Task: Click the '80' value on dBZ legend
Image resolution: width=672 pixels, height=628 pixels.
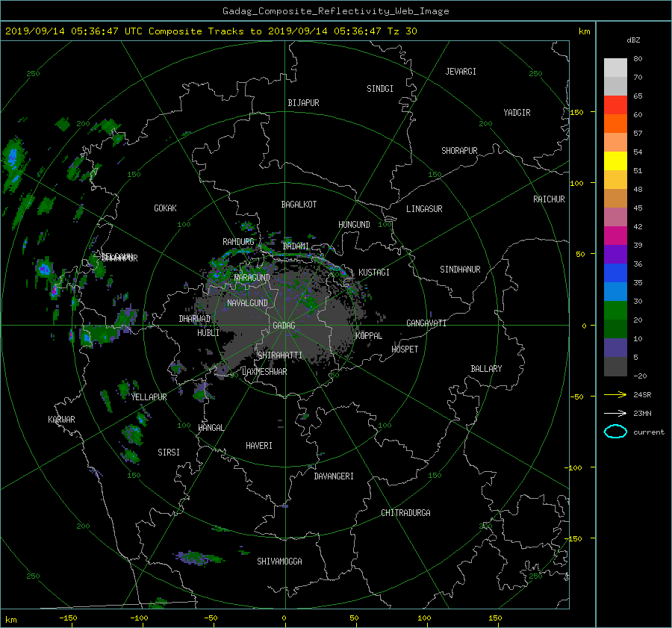Action: point(638,59)
